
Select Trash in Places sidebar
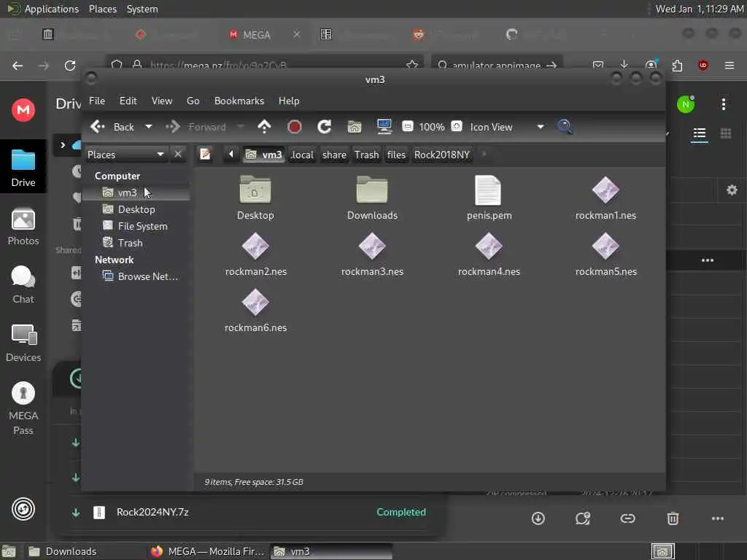[136, 243]
